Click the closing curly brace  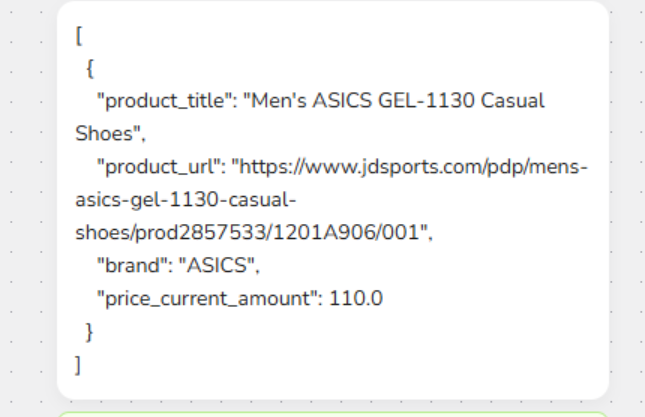point(90,329)
